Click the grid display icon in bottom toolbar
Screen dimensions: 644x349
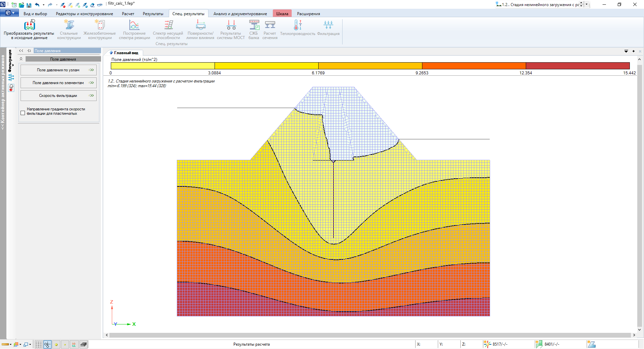pyautogui.click(x=38, y=344)
